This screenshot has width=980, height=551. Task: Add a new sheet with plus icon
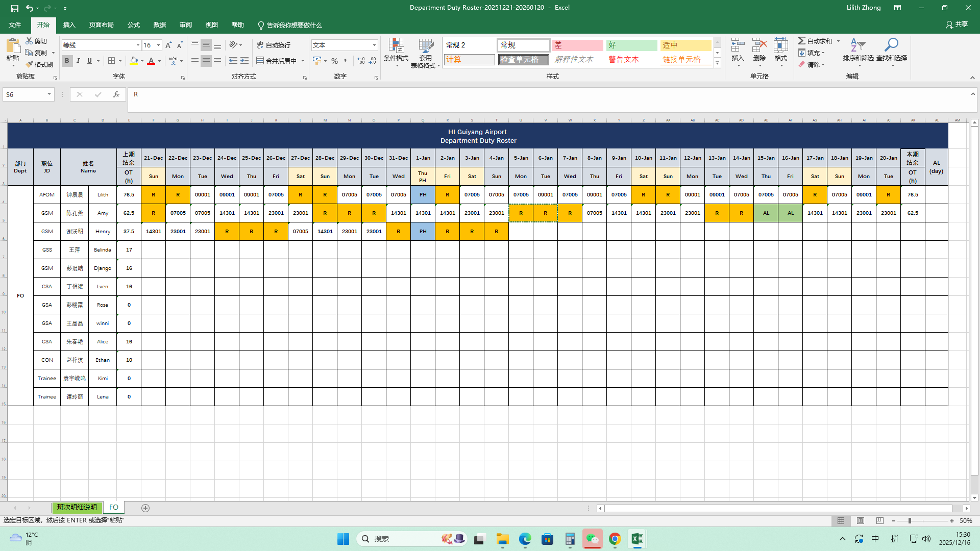[x=145, y=508]
